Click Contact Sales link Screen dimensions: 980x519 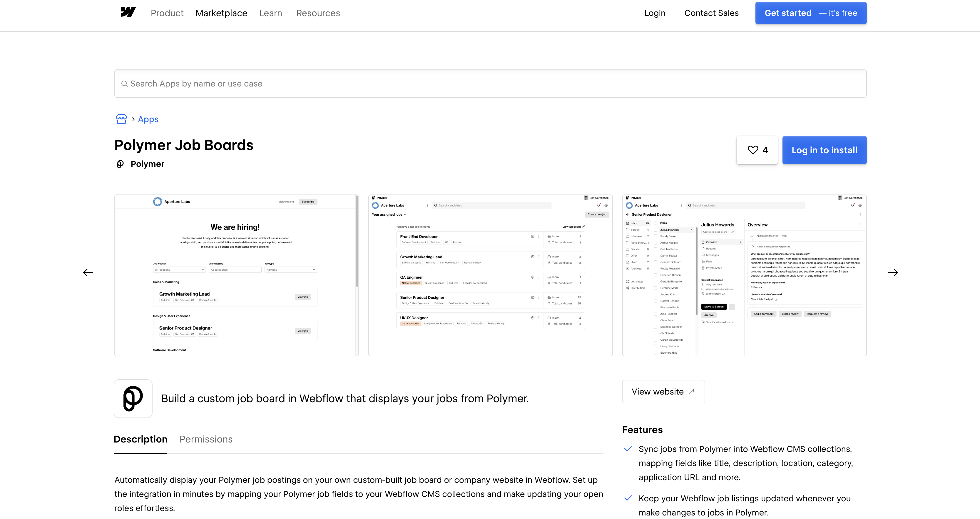[711, 13]
